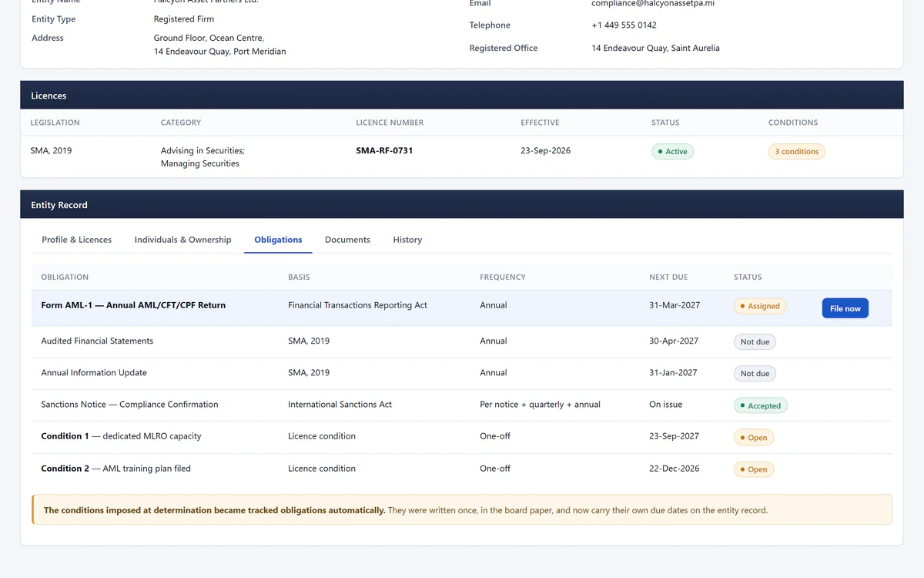This screenshot has height=578, width=924.
Task: Click Open badge for Condition 2
Action: click(754, 469)
